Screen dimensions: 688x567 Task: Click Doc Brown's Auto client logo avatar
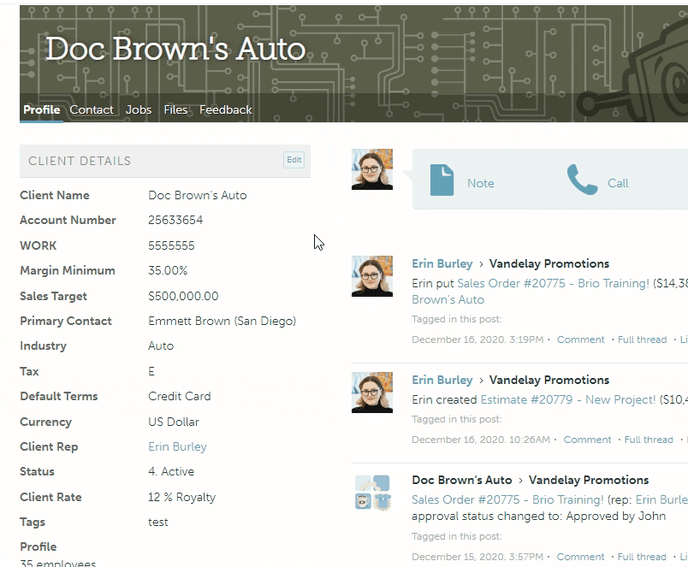[x=372, y=492]
